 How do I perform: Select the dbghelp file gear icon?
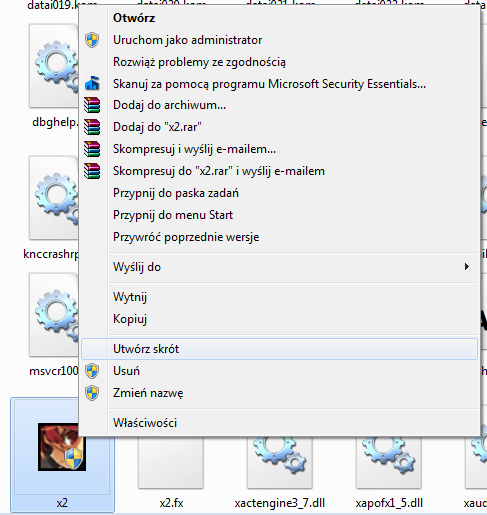[x=54, y=66]
